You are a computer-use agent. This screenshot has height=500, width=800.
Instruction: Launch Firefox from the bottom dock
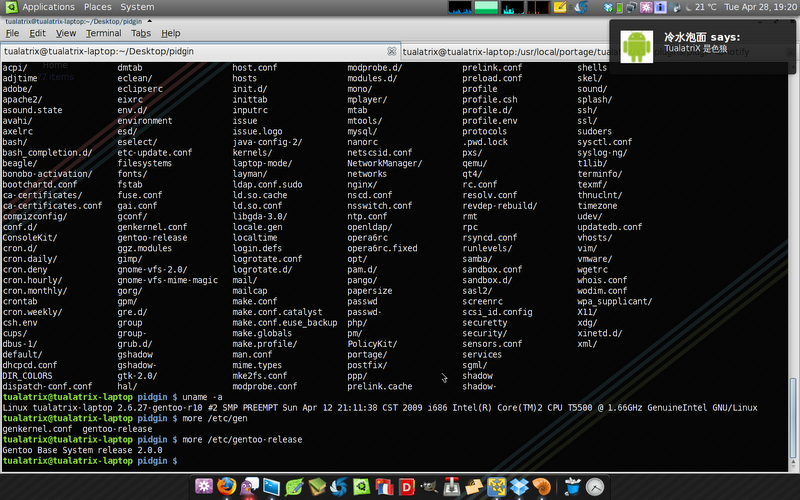click(x=228, y=487)
